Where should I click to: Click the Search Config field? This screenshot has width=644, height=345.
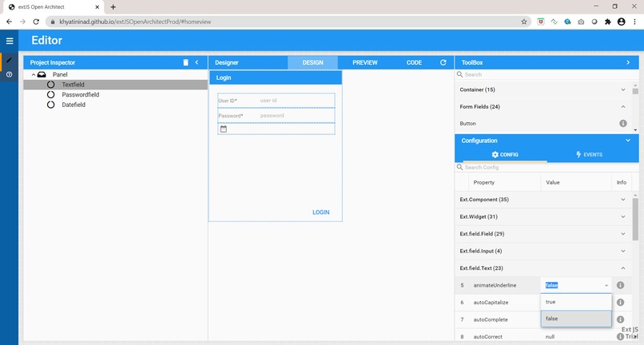coord(547,167)
